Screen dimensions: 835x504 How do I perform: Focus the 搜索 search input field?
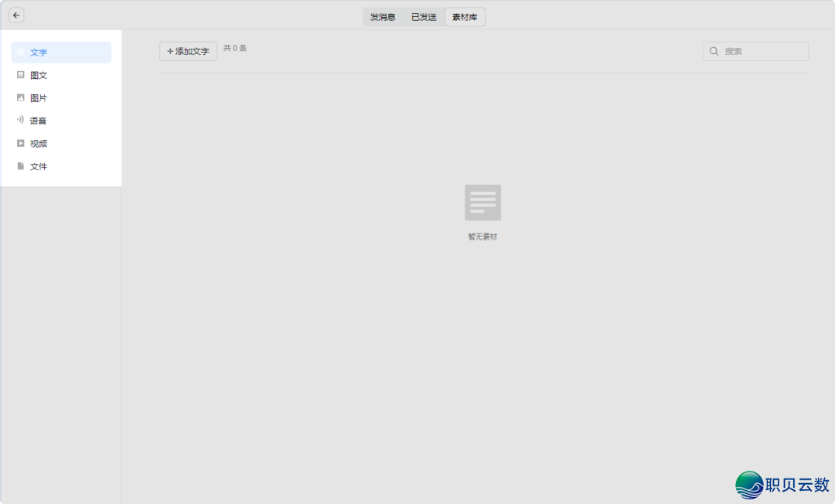pyautogui.click(x=762, y=52)
